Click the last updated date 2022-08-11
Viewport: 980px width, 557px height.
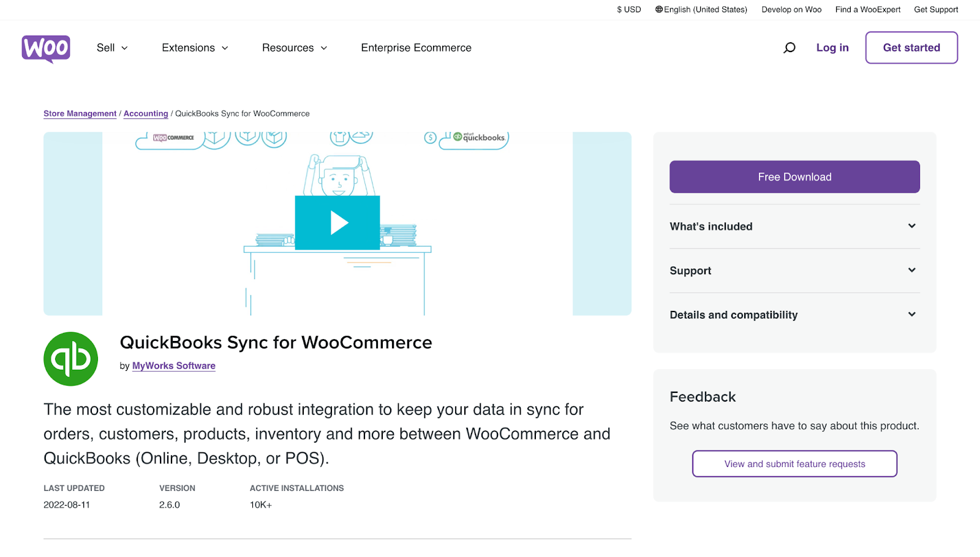[67, 505]
